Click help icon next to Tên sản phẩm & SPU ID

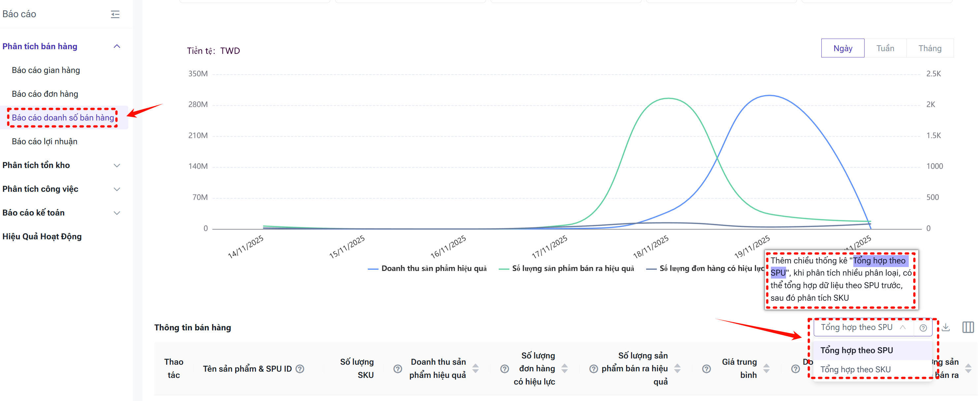[x=300, y=369]
